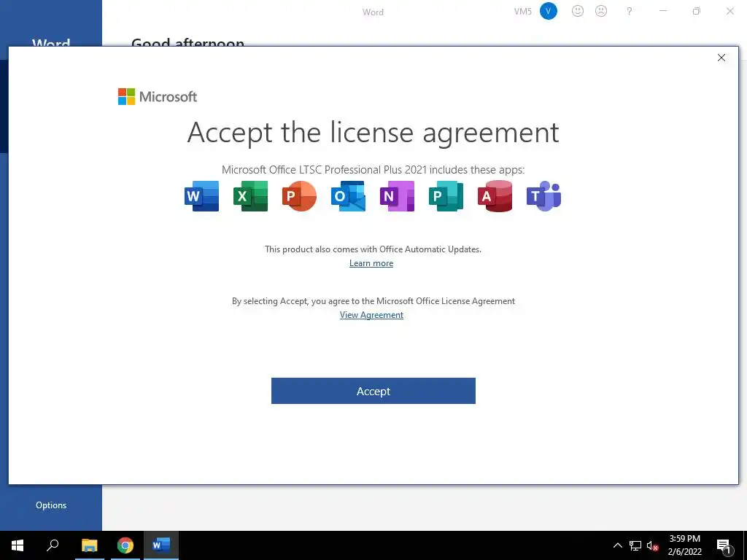Open Word help question mark
Image resolution: width=747 pixels, height=560 pixels.
tap(630, 11)
